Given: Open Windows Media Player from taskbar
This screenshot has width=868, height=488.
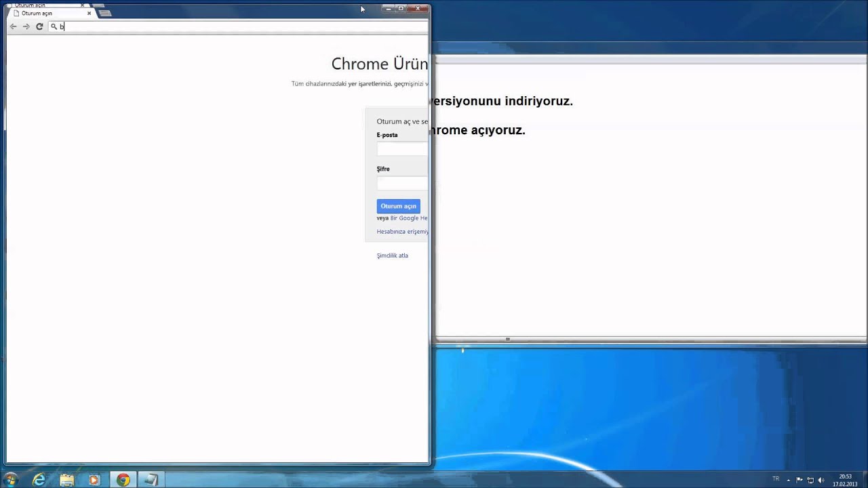Looking at the screenshot, I should click(x=94, y=480).
